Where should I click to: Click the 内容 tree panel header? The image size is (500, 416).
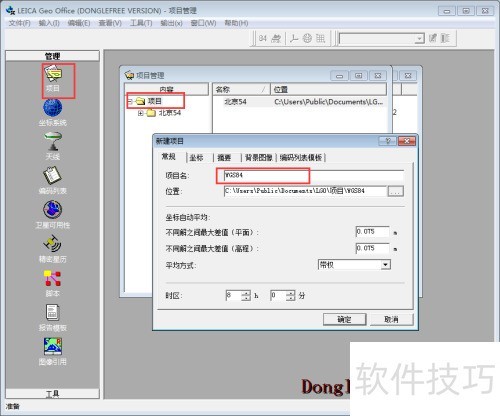coord(167,89)
